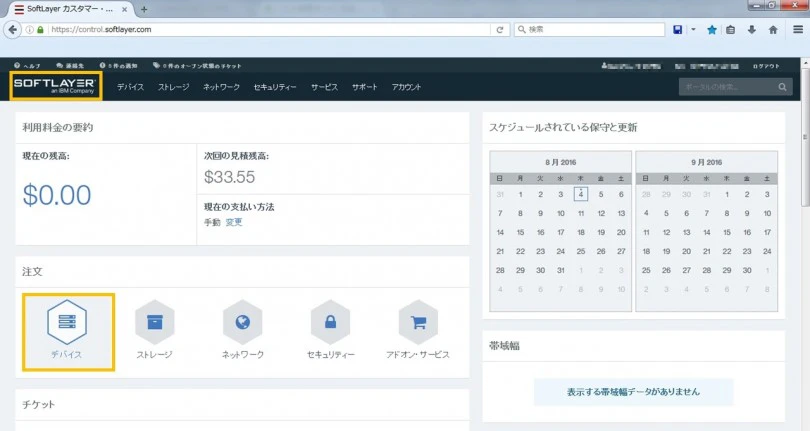Bookmark the page with the star icon

pos(711,29)
